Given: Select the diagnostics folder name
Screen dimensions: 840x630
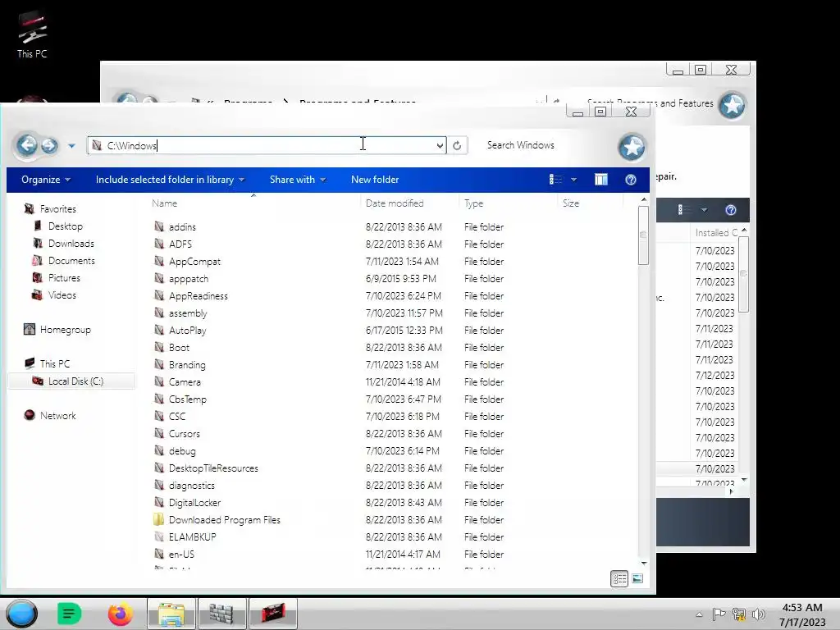Looking at the screenshot, I should coord(192,486).
